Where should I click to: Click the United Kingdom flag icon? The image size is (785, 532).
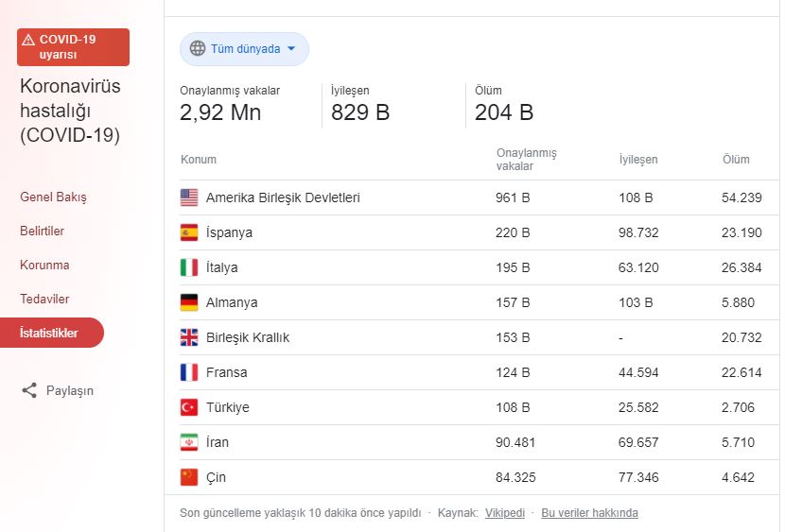tap(189, 338)
